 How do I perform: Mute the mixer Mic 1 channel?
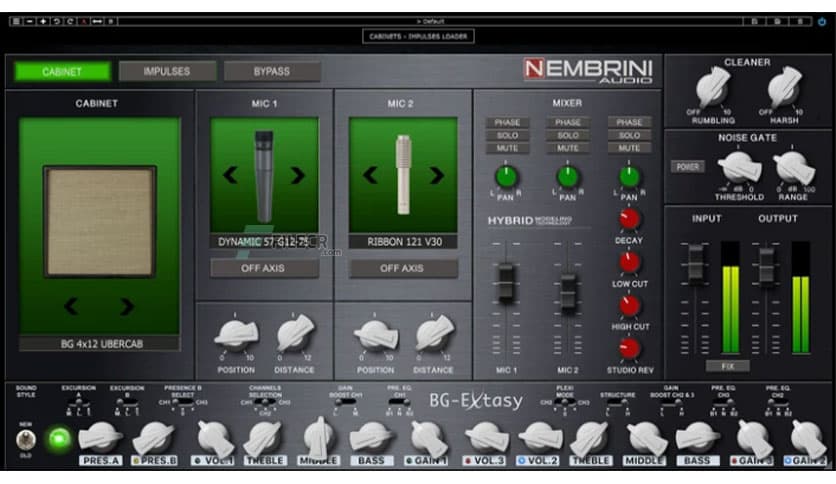click(x=507, y=148)
